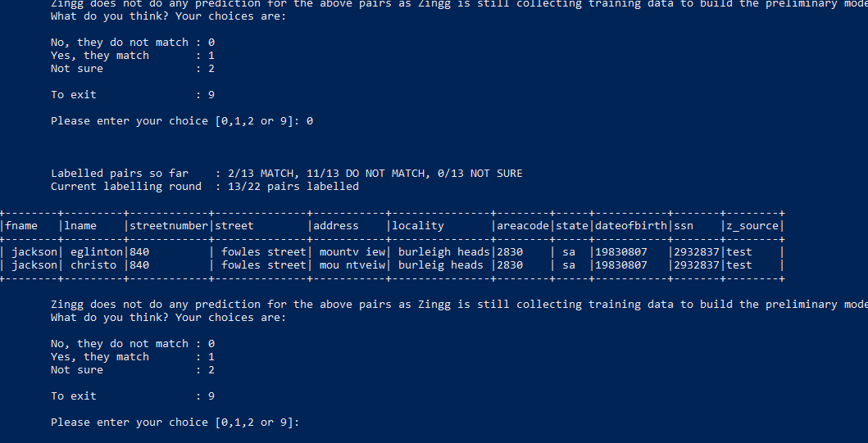
Task: Click the "state" column header
Action: click(x=572, y=226)
